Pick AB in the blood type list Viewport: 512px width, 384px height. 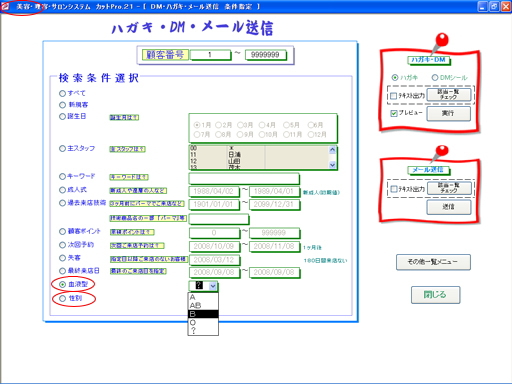coord(203,305)
